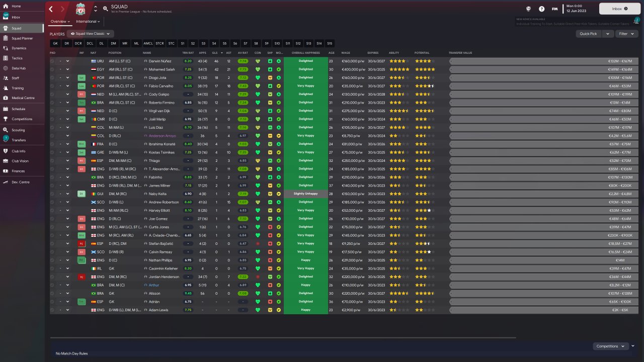644x362 pixels.
Task: Open the Dynamics section
Action: click(x=19, y=48)
